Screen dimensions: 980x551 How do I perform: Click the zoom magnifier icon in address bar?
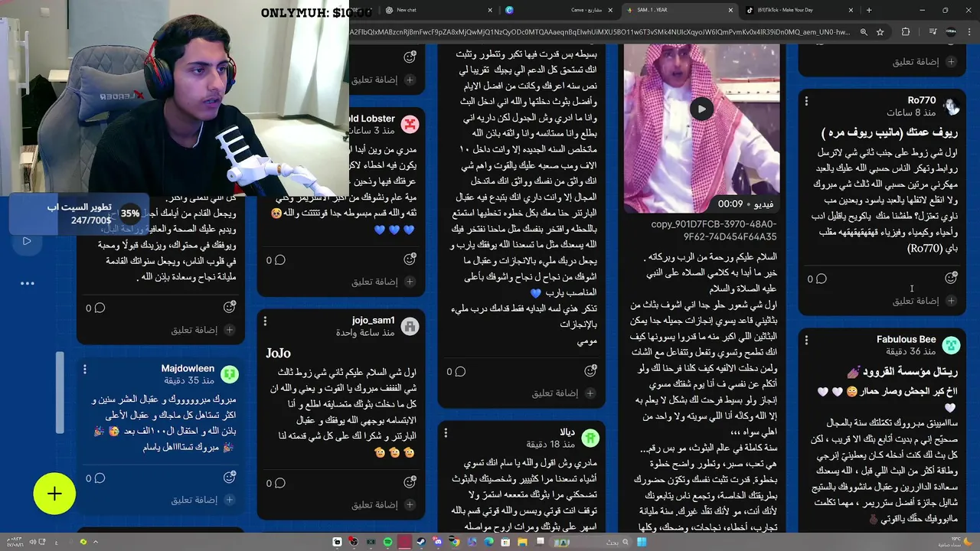(x=863, y=32)
